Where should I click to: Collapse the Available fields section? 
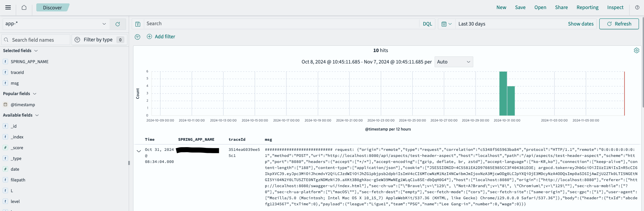click(x=21, y=115)
